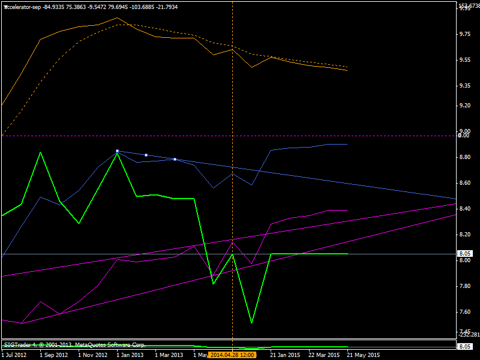This screenshot has width=480, height=360.
Task: Click the 1 Mar 2013 time label
Action: pyautogui.click(x=169, y=355)
